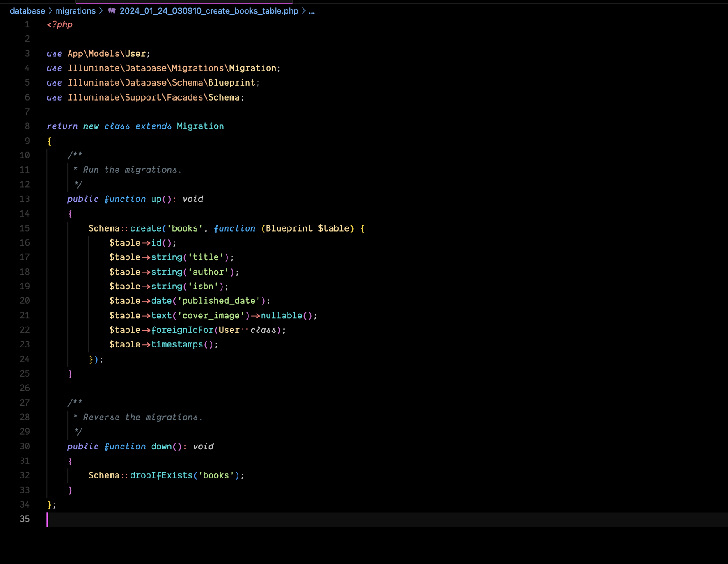The height and width of the screenshot is (564, 728).
Task: Click the chevron after 'database' in breadcrumb
Action: click(50, 11)
